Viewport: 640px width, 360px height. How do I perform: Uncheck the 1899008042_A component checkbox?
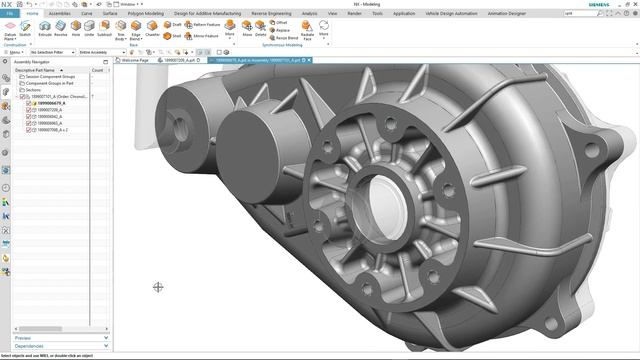pos(29,116)
